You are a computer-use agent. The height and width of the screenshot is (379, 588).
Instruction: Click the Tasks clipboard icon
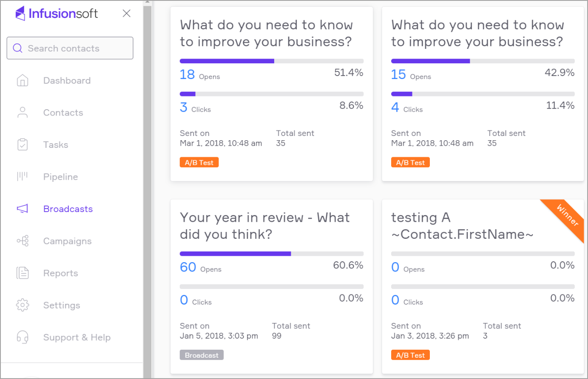(x=23, y=144)
